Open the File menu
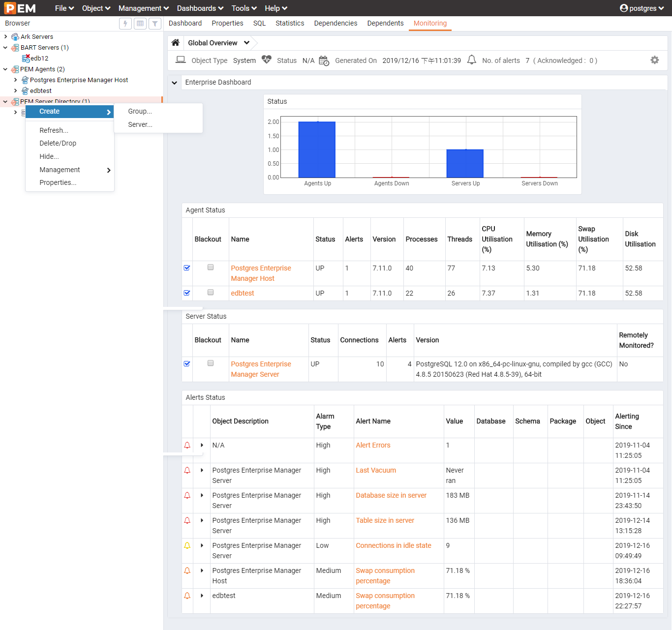This screenshot has height=630, width=672. click(x=64, y=8)
